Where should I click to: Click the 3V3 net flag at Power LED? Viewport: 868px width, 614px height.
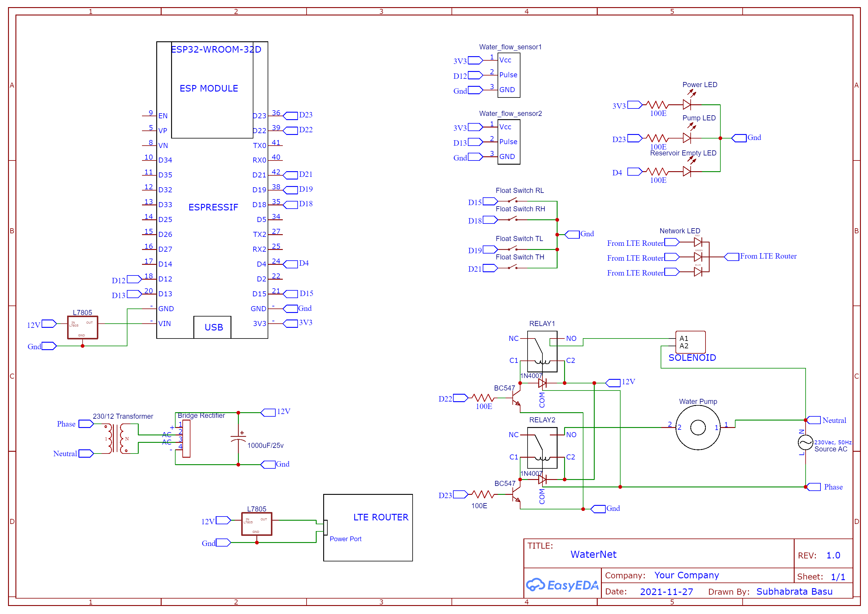(x=635, y=105)
